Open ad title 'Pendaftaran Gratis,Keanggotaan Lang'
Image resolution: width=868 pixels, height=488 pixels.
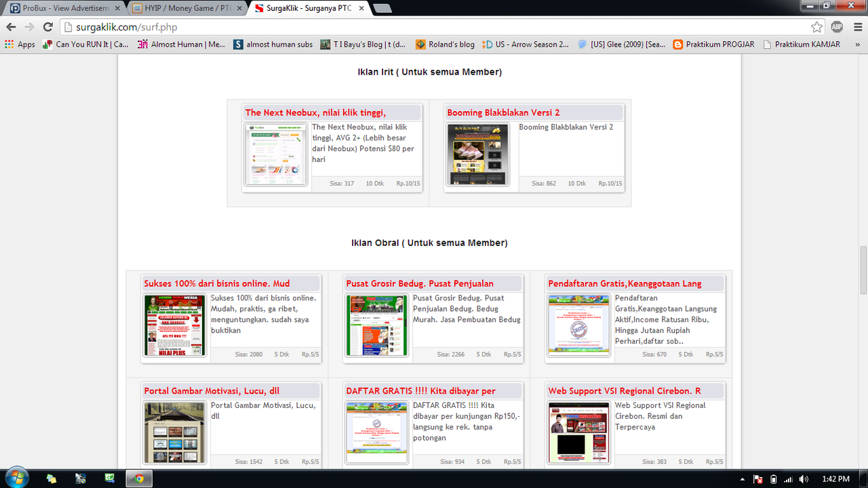pyautogui.click(x=625, y=283)
